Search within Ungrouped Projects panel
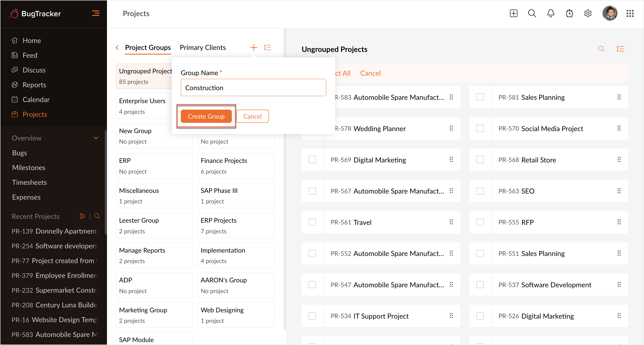 pos(601,49)
